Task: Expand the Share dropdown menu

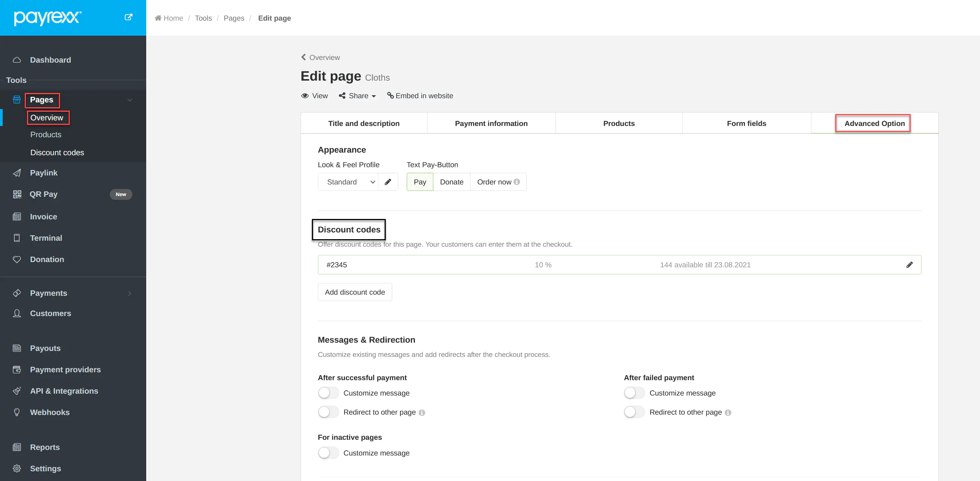Action: pos(358,96)
